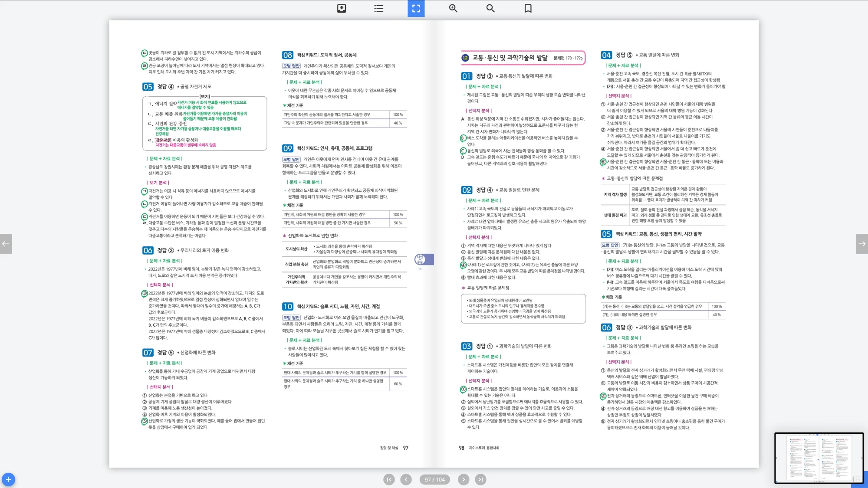Skip to the last page

pos(481,479)
